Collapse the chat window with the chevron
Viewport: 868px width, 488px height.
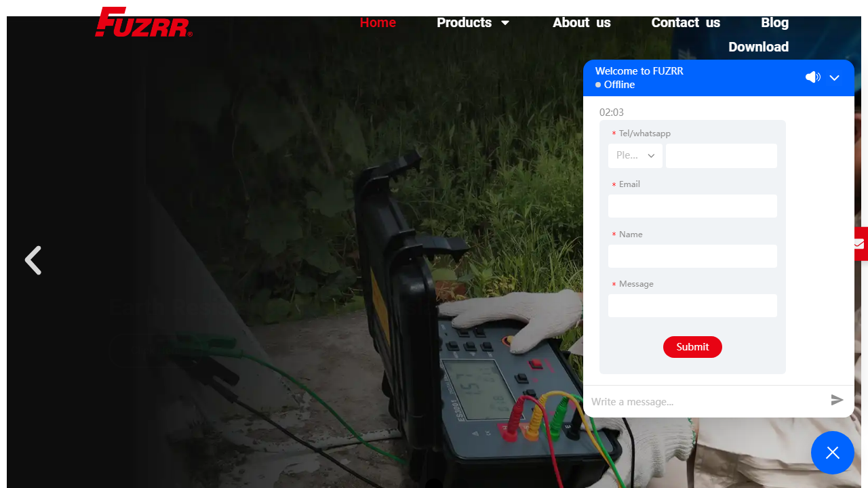[835, 78]
